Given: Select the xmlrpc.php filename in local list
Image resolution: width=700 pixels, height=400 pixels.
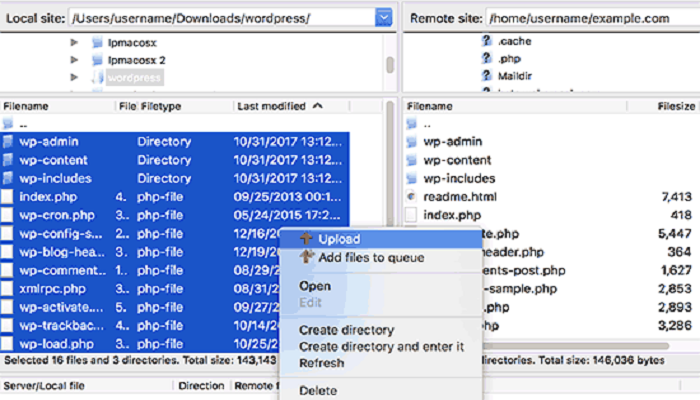Looking at the screenshot, I should coord(52,289).
